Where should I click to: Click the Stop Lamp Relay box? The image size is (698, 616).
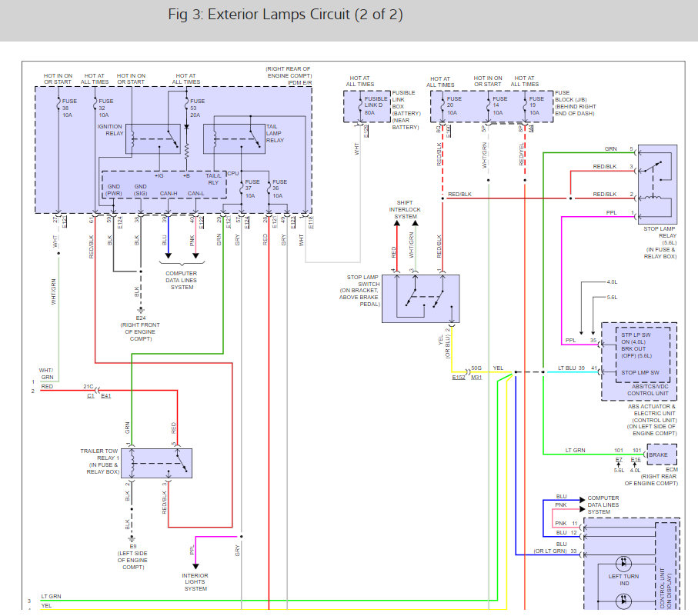coord(657,184)
